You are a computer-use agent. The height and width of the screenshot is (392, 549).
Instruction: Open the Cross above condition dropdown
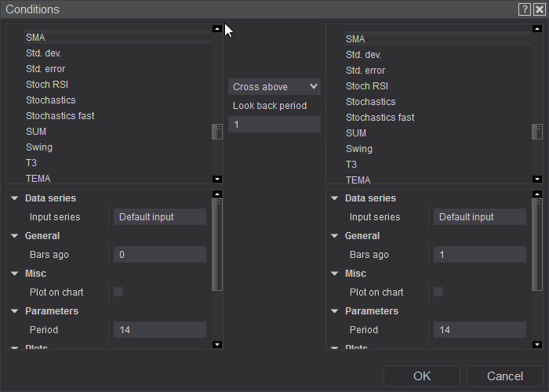[274, 86]
